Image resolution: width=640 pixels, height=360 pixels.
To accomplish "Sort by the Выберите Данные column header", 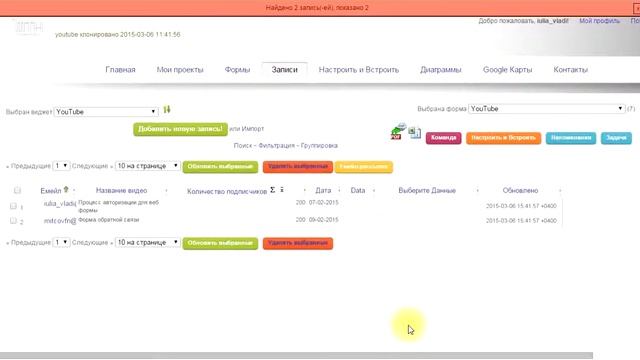I will [x=427, y=190].
